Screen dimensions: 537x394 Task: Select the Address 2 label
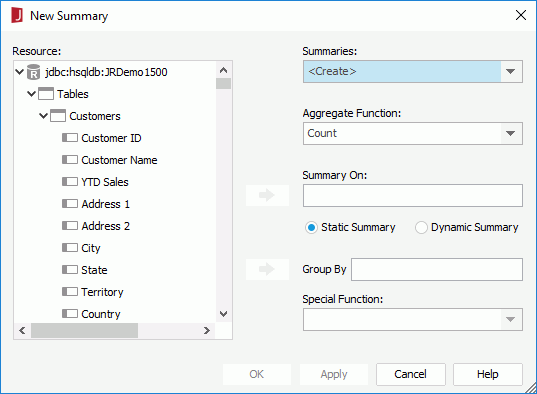[105, 226]
